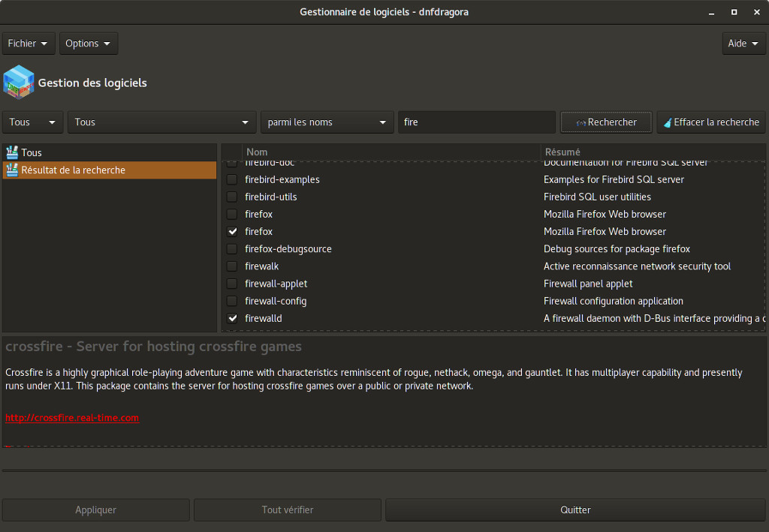Screen dimensions: 769x532
Task: Open the first Tous filter dropdown
Action: (x=33, y=122)
